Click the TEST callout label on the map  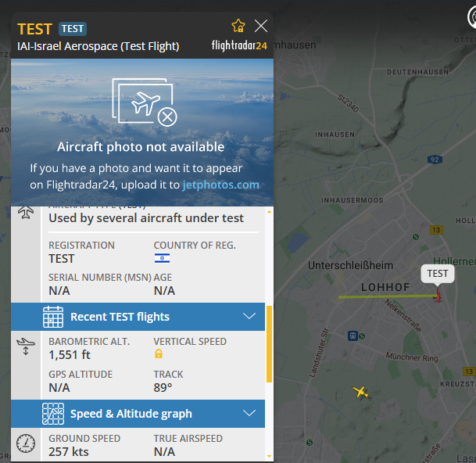(438, 274)
